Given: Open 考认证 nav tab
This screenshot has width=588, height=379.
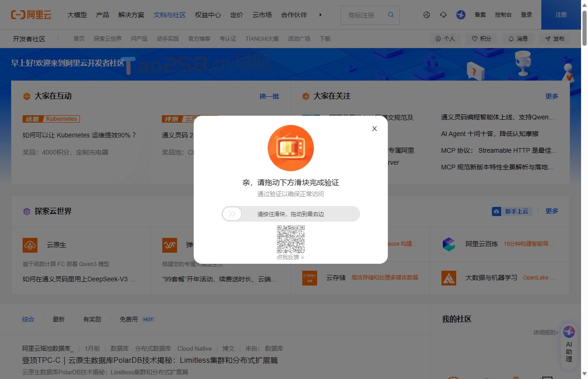Looking at the screenshot, I should 228,39.
